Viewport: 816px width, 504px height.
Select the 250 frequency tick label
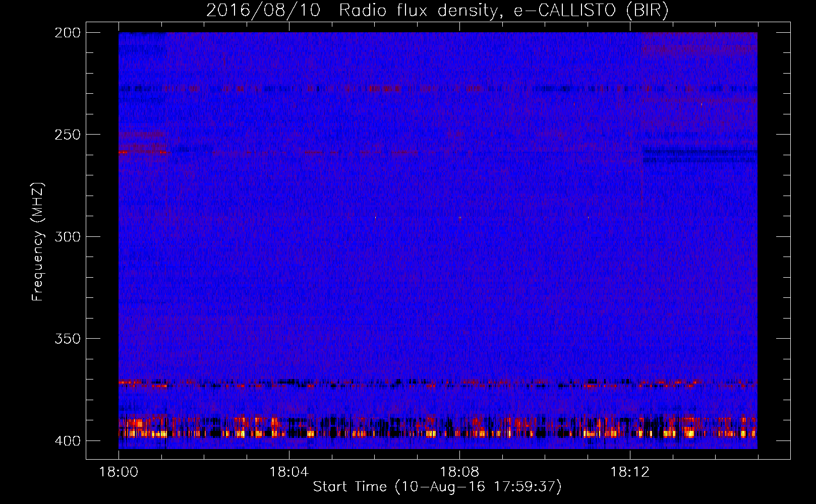68,135
